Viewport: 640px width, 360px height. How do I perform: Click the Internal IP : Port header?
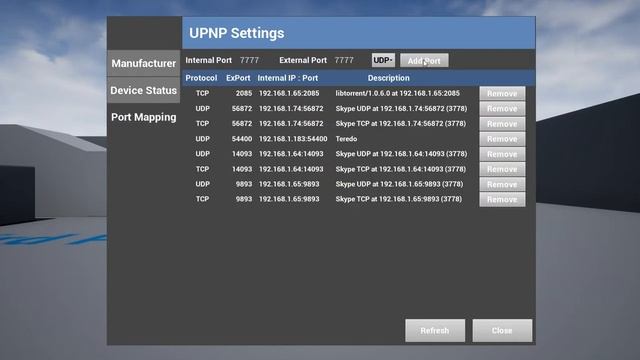288,78
